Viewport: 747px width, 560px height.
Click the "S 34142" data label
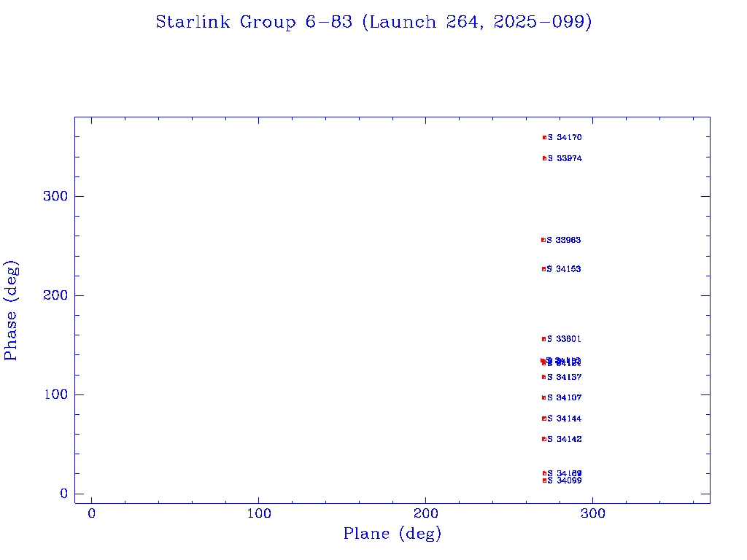pos(564,439)
